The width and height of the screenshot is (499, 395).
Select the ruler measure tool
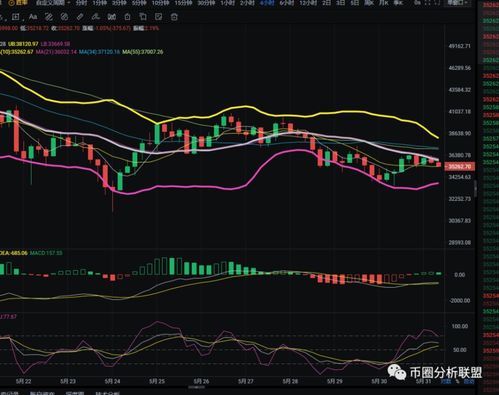click(80, 17)
